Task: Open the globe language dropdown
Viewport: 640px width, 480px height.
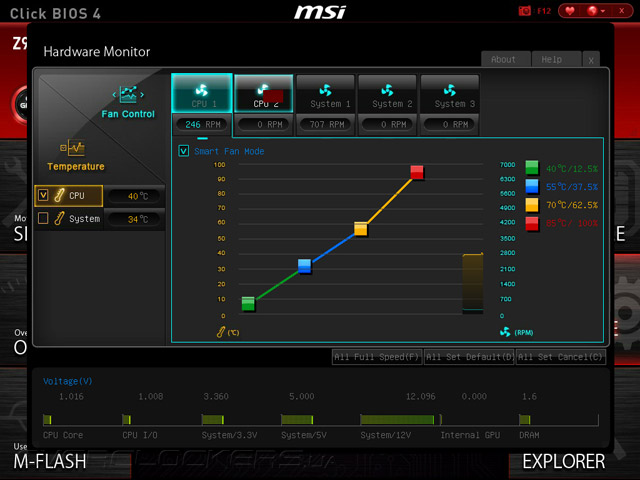Action: click(x=596, y=11)
